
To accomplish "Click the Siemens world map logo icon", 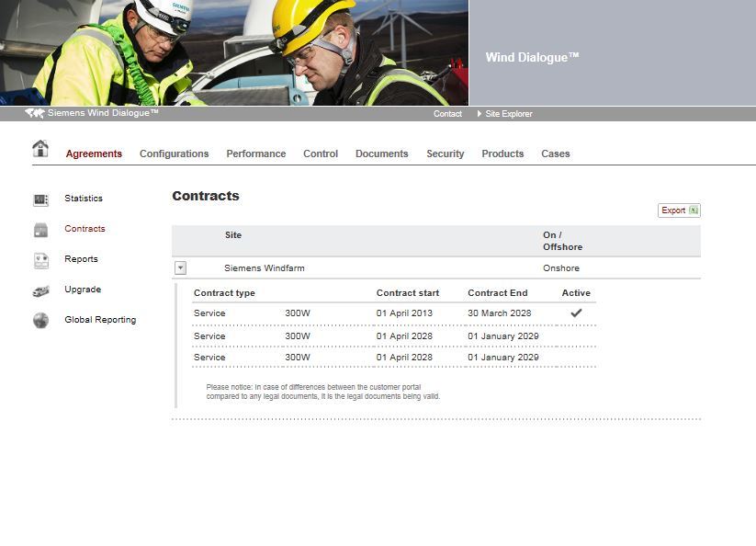I will (35, 113).
